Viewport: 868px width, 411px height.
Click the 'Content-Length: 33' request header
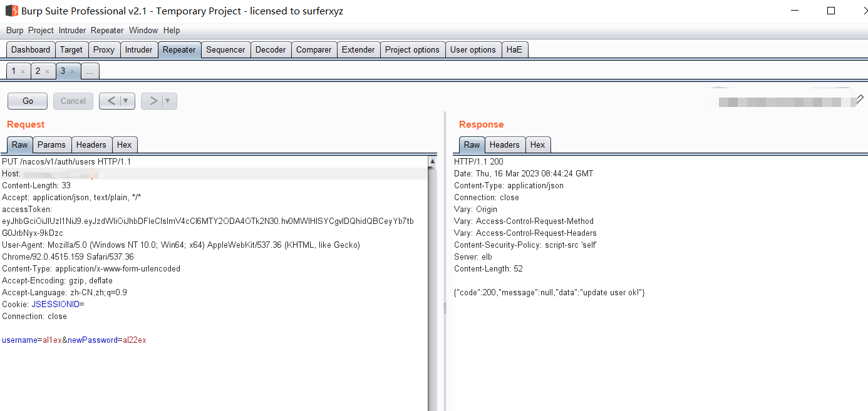click(36, 185)
